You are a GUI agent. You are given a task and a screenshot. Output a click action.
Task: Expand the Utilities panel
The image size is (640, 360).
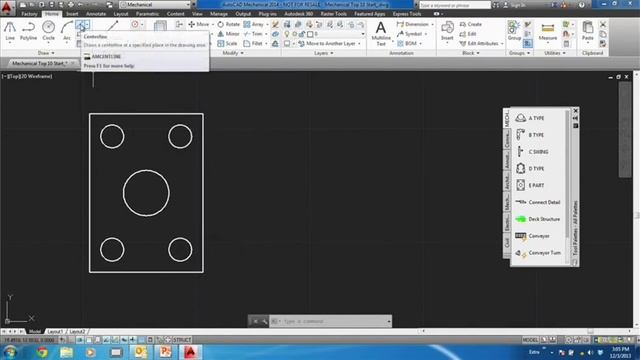[555, 53]
